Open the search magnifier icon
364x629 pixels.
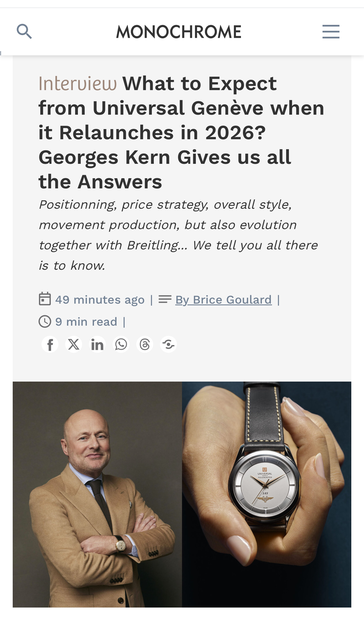click(24, 31)
